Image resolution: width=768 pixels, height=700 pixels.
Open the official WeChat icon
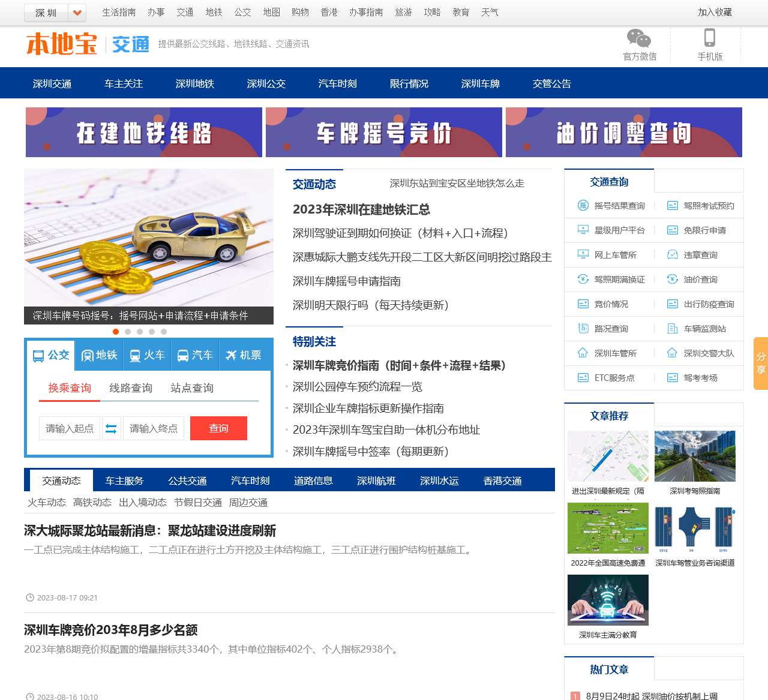pos(639,38)
